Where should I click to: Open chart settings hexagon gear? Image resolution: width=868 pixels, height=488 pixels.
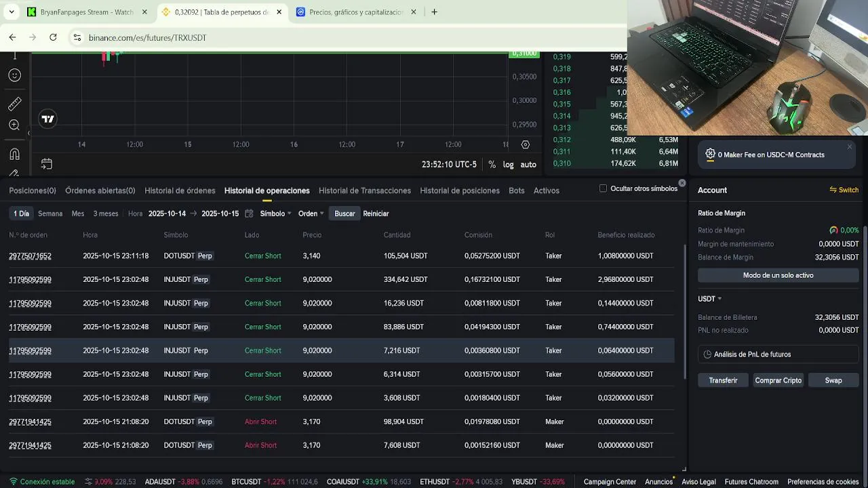coord(526,145)
